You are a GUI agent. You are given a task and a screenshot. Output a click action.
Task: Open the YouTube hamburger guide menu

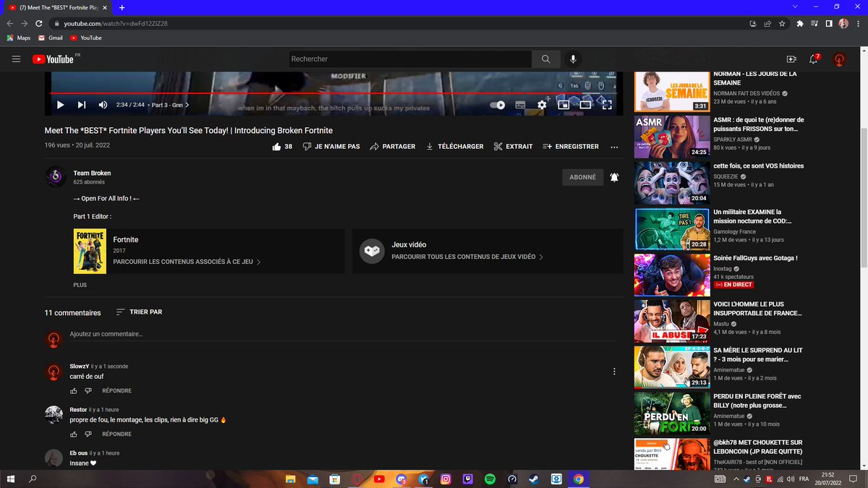tap(17, 59)
